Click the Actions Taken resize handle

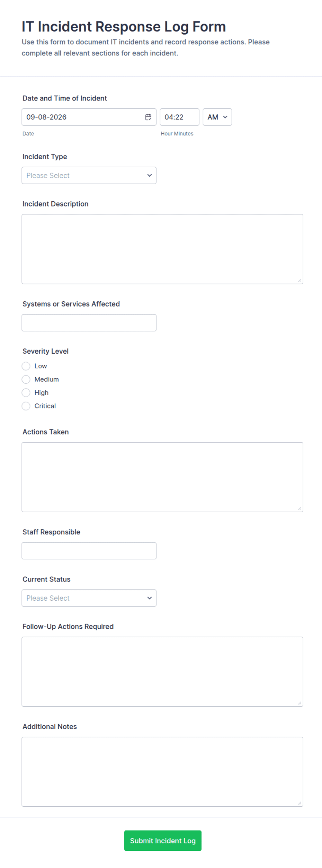299,508
